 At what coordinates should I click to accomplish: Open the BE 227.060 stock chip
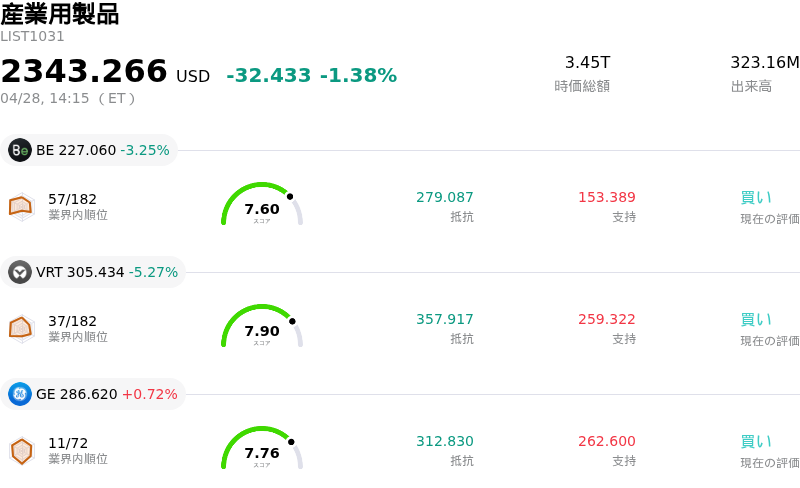point(90,151)
